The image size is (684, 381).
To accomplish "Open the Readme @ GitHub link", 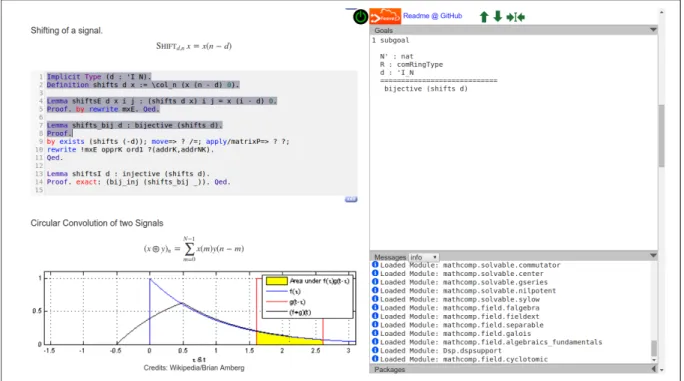I will pos(432,16).
